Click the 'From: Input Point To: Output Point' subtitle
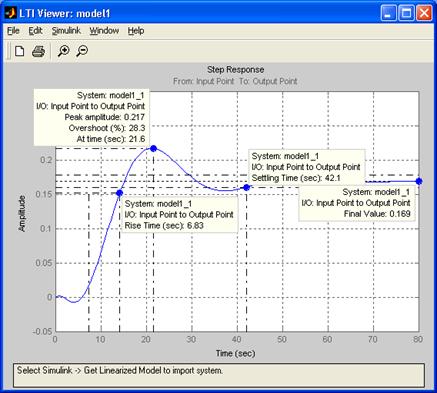 point(235,81)
